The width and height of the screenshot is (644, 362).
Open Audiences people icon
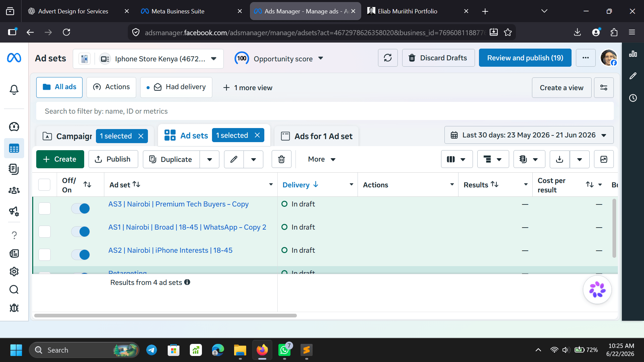[x=14, y=190]
